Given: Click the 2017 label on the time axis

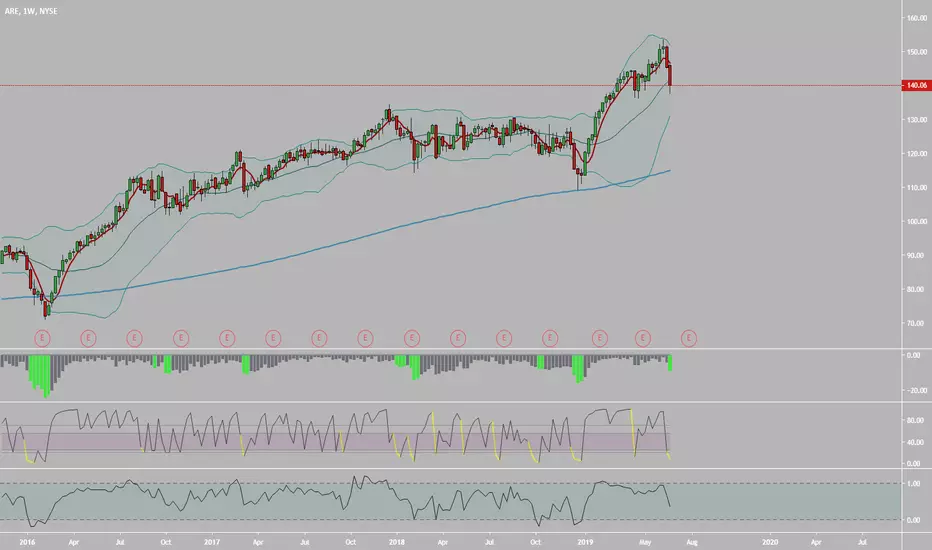Looking at the screenshot, I should (x=212, y=542).
